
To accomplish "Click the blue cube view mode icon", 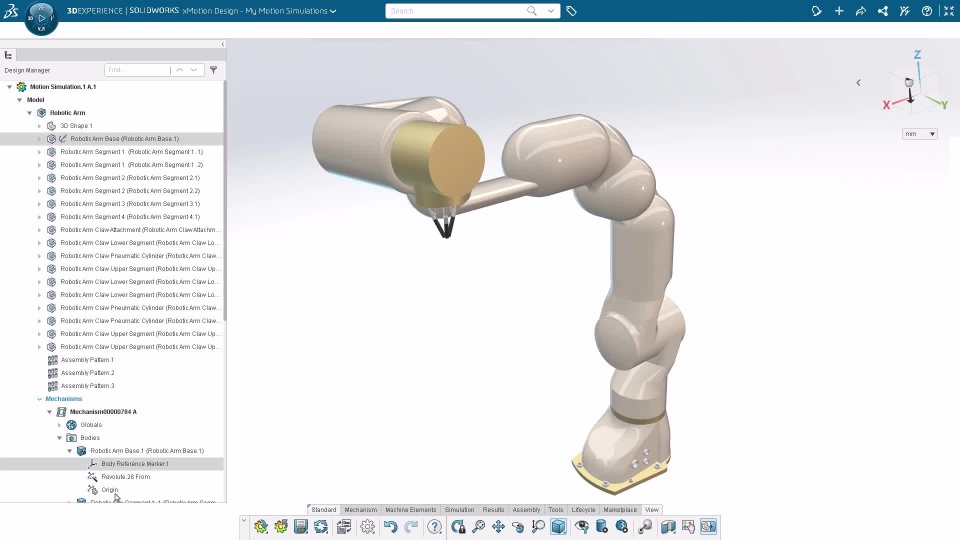I will coord(558,527).
